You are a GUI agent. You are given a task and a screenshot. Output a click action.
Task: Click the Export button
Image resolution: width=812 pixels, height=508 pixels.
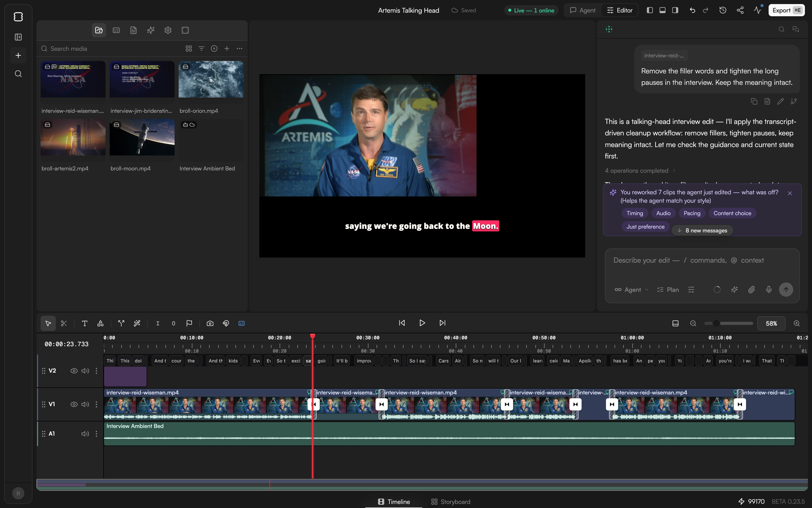click(786, 10)
